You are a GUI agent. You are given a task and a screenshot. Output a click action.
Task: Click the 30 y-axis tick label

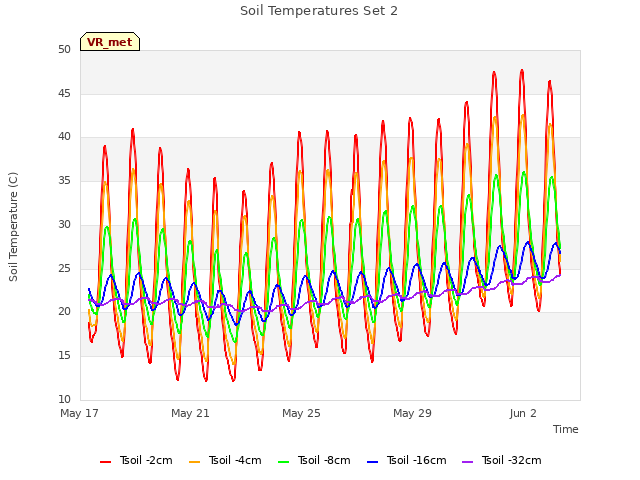pos(64,224)
